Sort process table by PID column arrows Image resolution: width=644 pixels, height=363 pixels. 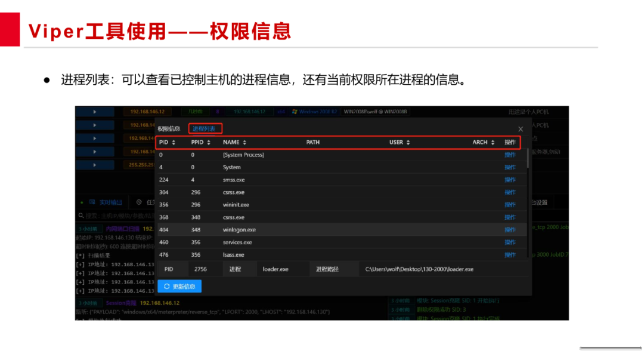pyautogui.click(x=174, y=142)
